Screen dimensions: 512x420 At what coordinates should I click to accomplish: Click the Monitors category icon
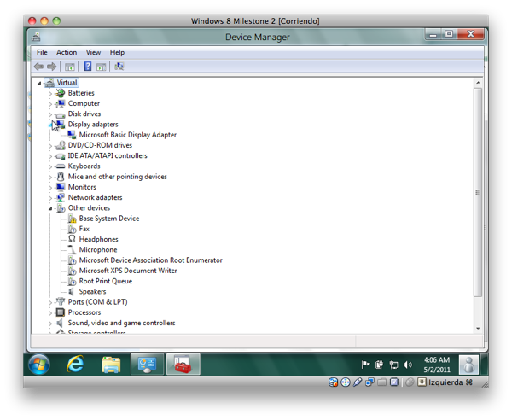point(61,187)
